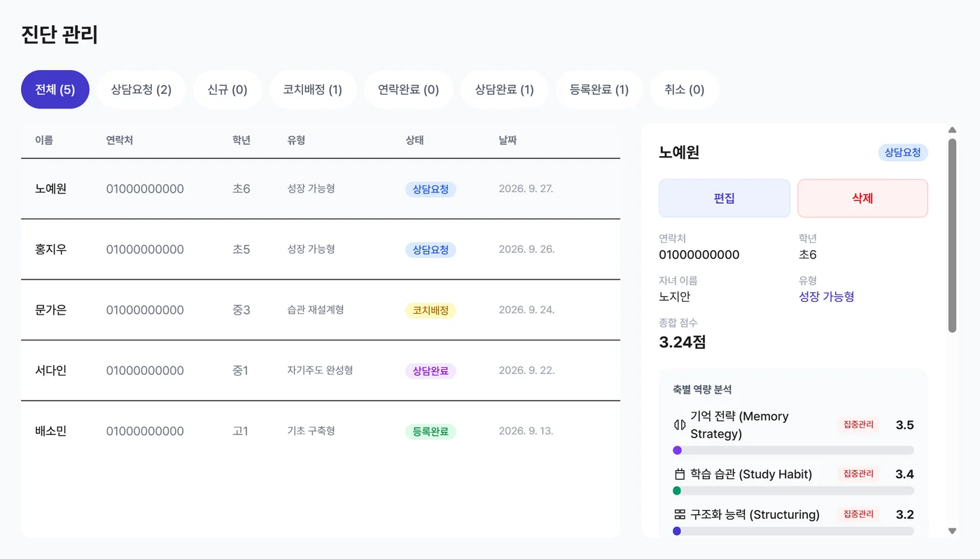Switch to the 등록완료 (1) tab
Viewport: 980px width, 559px height.
pyautogui.click(x=599, y=90)
